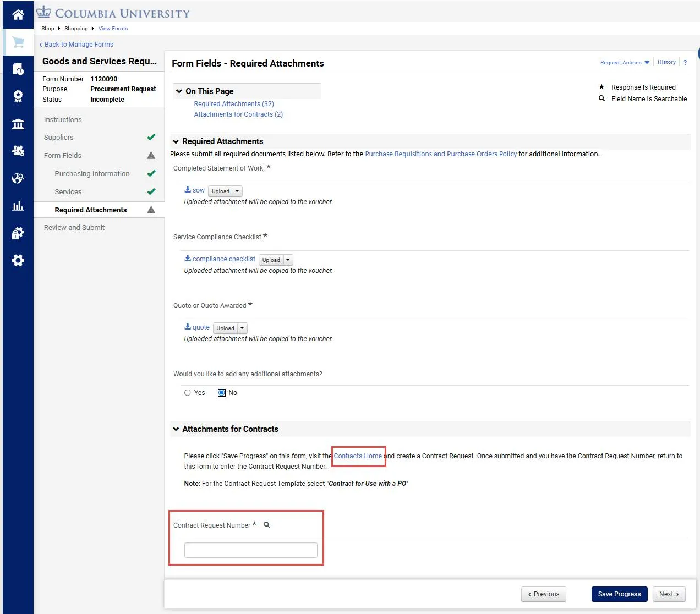Open Form Fields in the form navigation

(63, 156)
